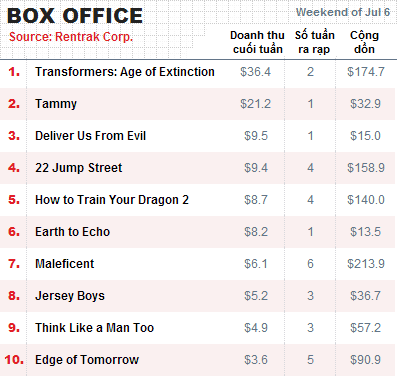Select the Jersey Boys entry
Viewport: 397px width, 376px height.
pos(70,296)
